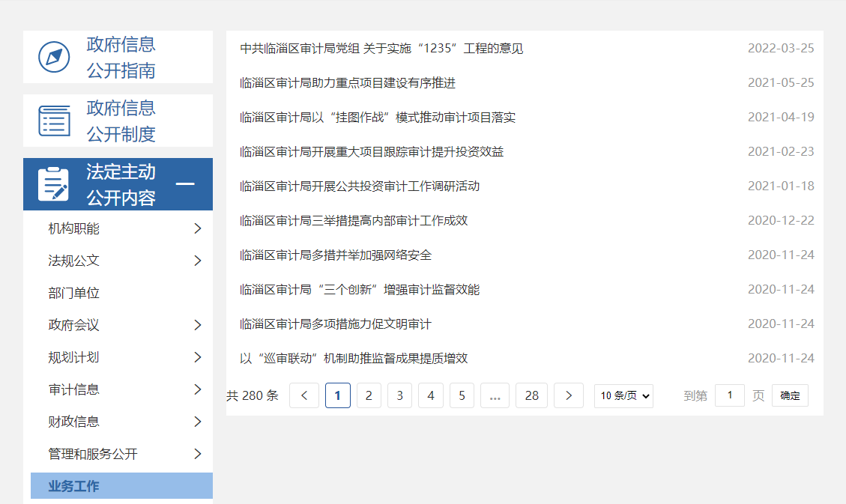
Task: Open article 临淄区审计局多措并举加强网络安全
Action: click(336, 255)
